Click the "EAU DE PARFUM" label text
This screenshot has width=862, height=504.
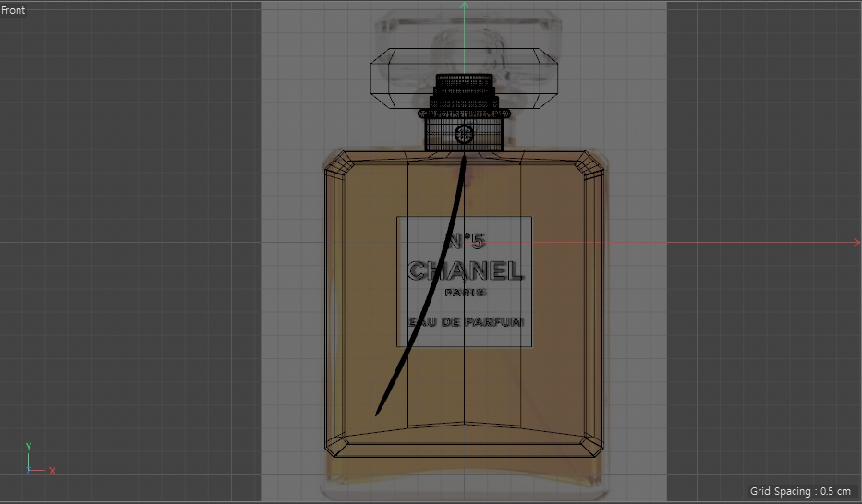(466, 322)
